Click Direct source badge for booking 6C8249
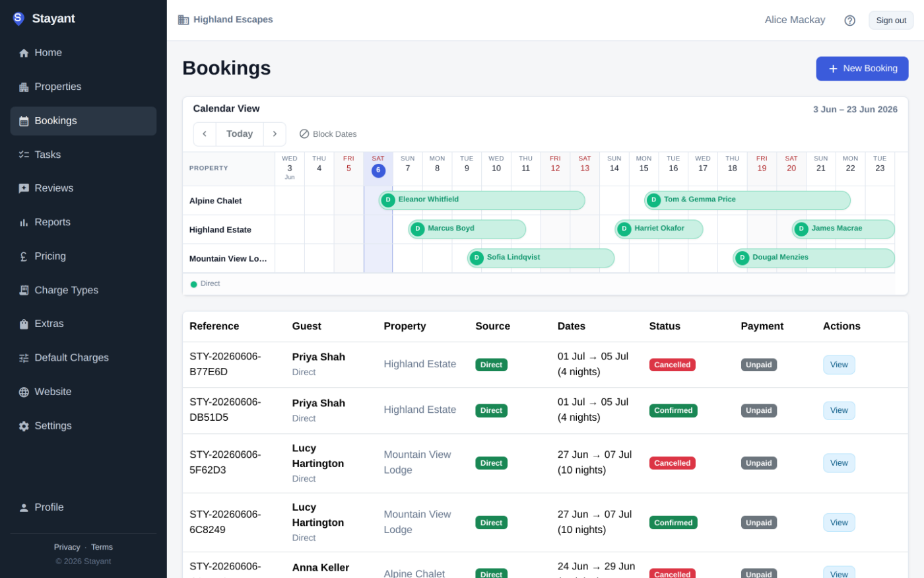 tap(491, 523)
